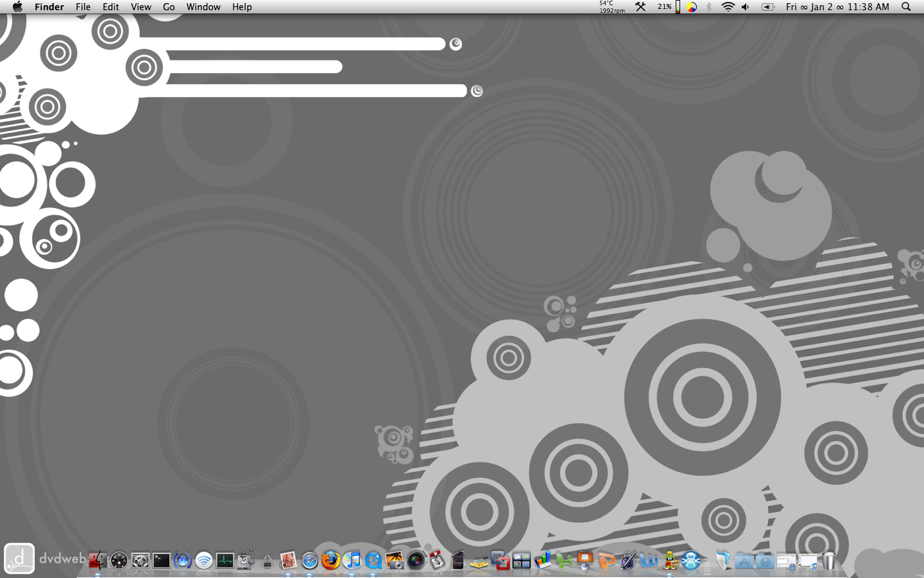Open the Bluetooth status menu
924x578 pixels.
click(709, 6)
